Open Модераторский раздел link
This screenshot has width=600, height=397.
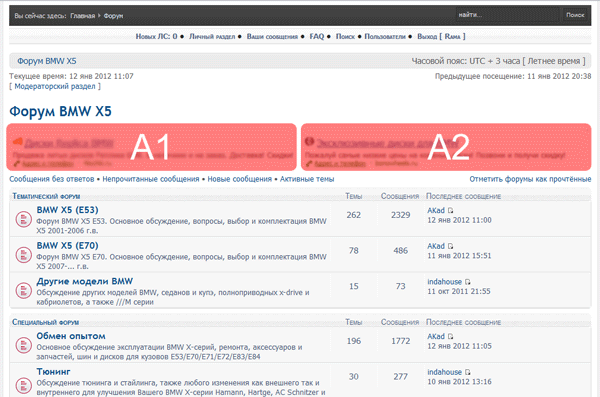pyautogui.click(x=55, y=87)
